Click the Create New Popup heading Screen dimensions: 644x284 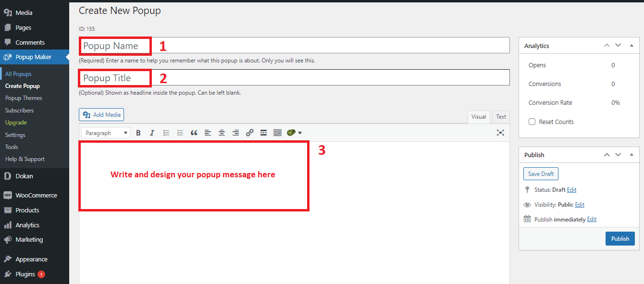tap(120, 11)
